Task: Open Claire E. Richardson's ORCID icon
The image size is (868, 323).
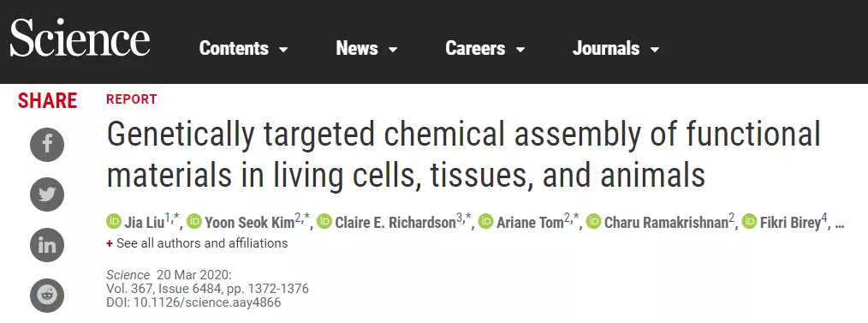Action: (324, 222)
